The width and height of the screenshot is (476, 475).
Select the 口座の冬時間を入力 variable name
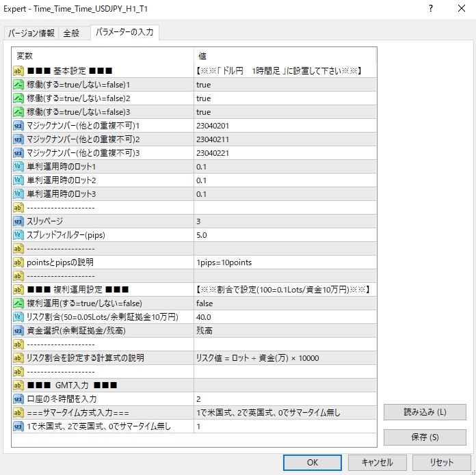(x=62, y=399)
